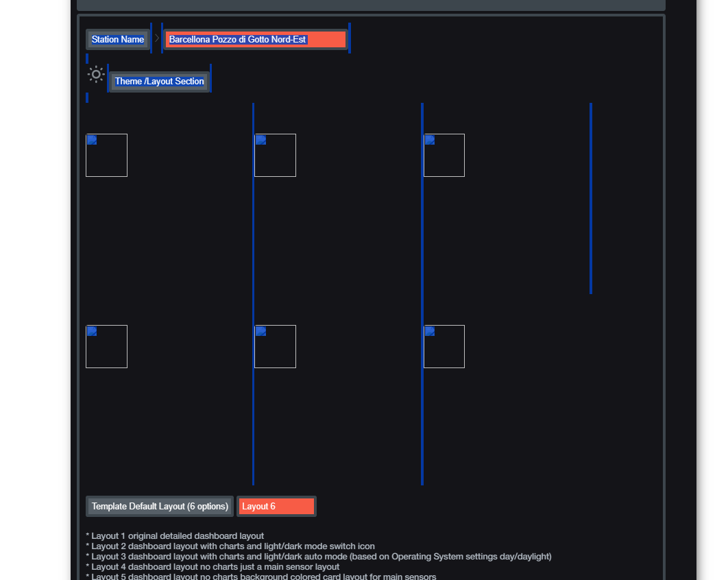This screenshot has width=728, height=580.
Task: Open top-row right layout preview image
Action: coord(444,155)
